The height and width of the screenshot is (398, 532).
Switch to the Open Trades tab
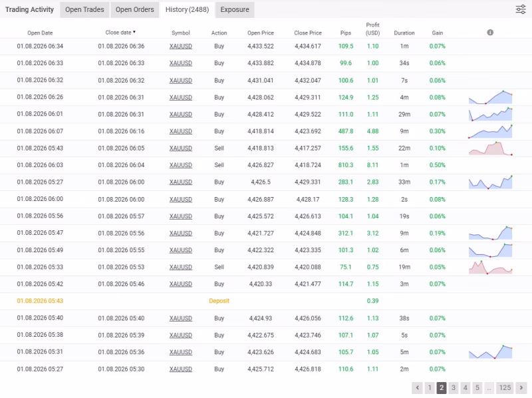84,9
